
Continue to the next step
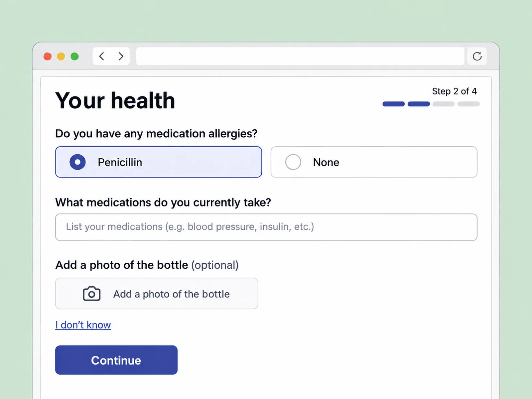pyautogui.click(x=116, y=360)
